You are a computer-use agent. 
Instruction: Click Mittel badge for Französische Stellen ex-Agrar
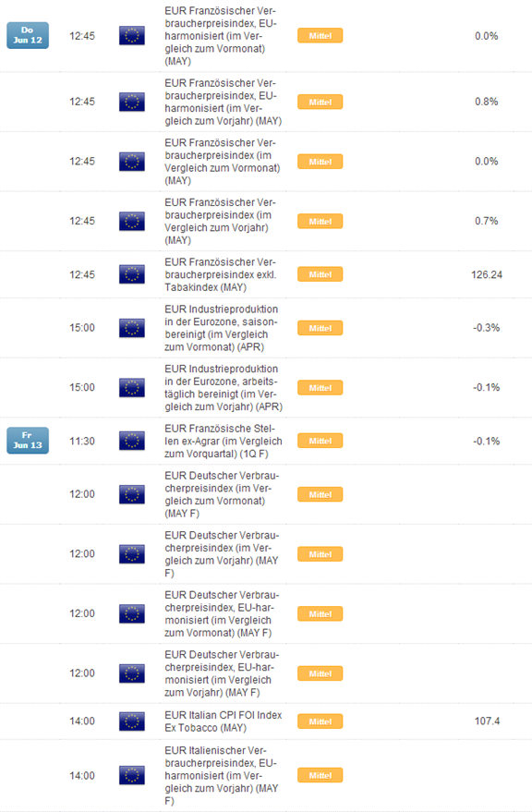click(x=320, y=441)
